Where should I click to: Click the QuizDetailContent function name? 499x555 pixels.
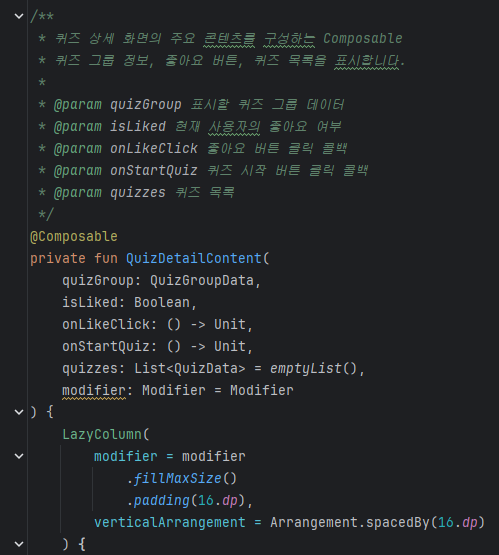click(x=194, y=258)
